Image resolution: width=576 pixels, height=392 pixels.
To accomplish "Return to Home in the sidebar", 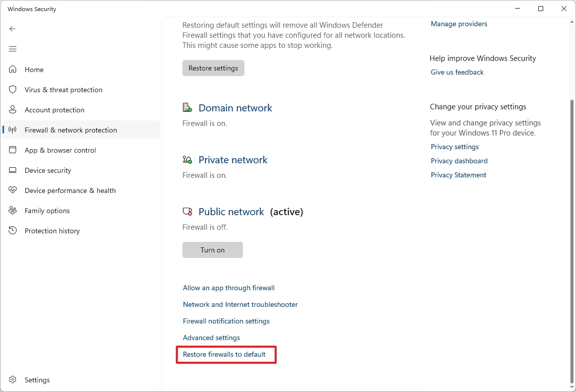I will [34, 70].
